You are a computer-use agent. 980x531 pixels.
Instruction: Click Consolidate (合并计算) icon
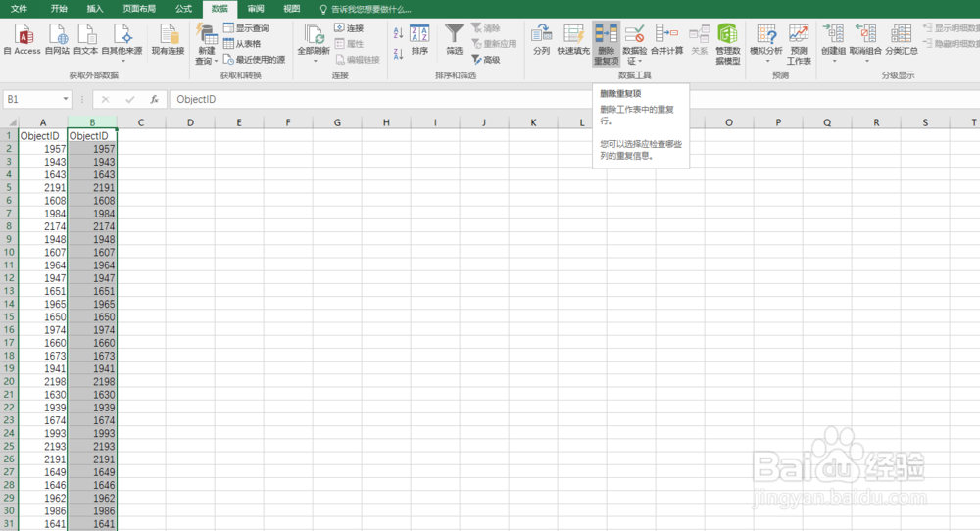tap(666, 33)
